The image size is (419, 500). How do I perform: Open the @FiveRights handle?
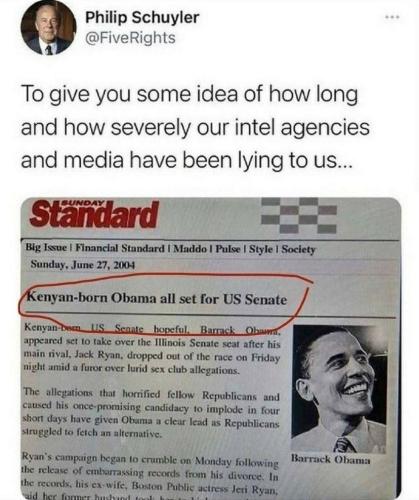point(130,37)
